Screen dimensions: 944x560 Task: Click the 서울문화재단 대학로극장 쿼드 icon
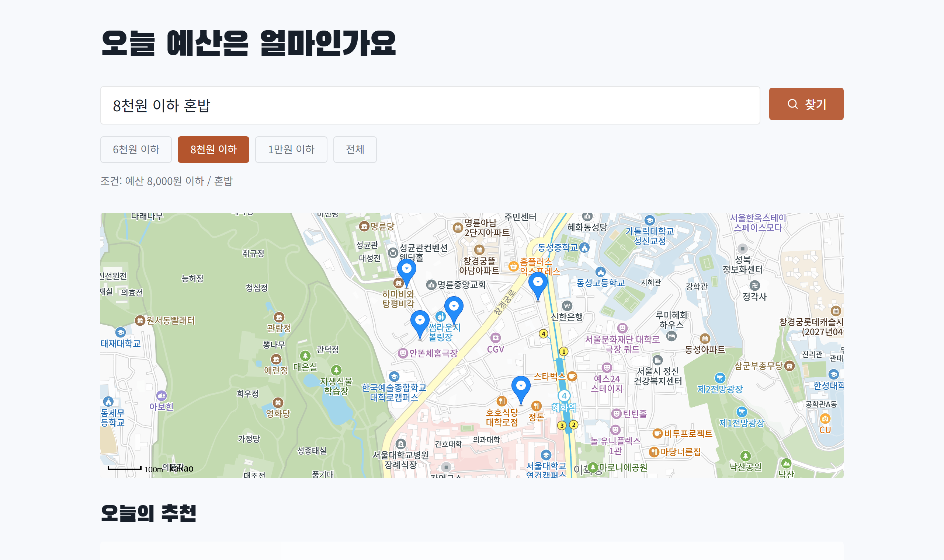[x=622, y=328]
